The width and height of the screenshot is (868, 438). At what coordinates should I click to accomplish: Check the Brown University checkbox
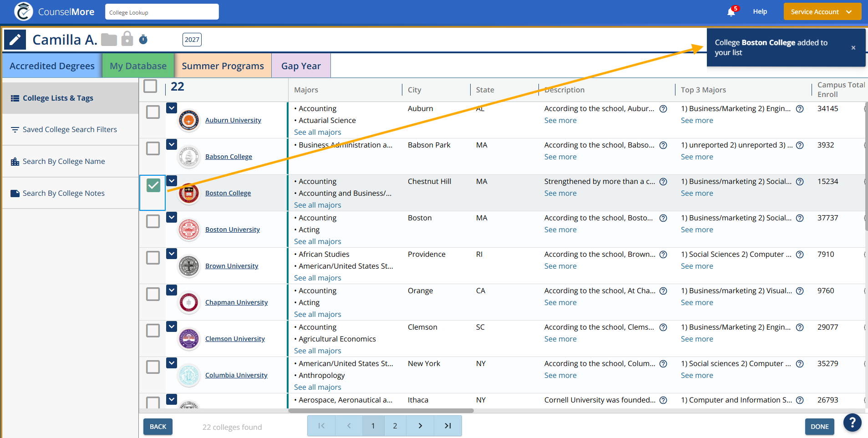(153, 258)
